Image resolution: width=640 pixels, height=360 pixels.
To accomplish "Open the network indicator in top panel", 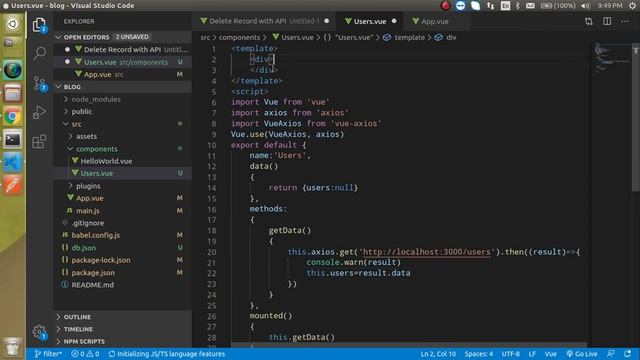I will [x=490, y=6].
